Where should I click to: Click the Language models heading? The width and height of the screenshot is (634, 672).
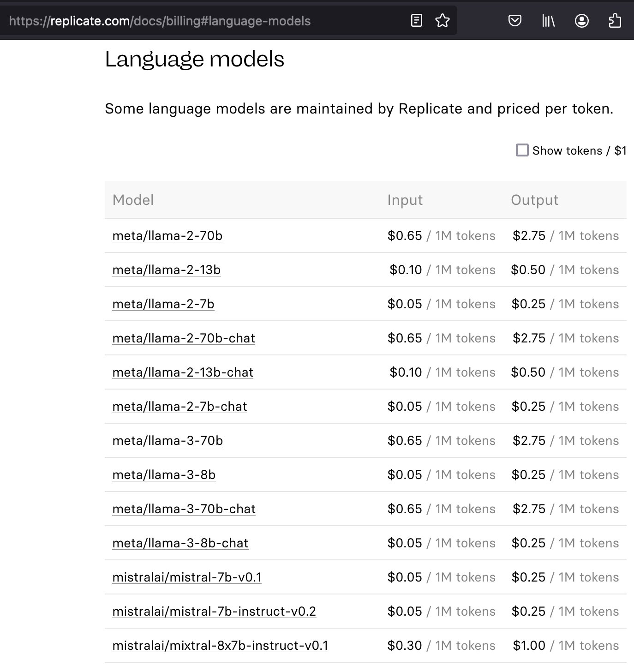[x=194, y=60]
